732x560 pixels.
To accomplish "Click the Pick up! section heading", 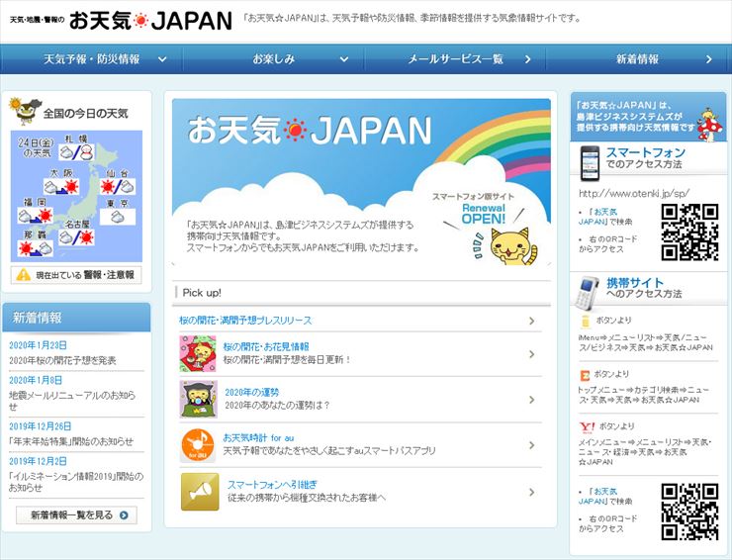I will (x=202, y=293).
